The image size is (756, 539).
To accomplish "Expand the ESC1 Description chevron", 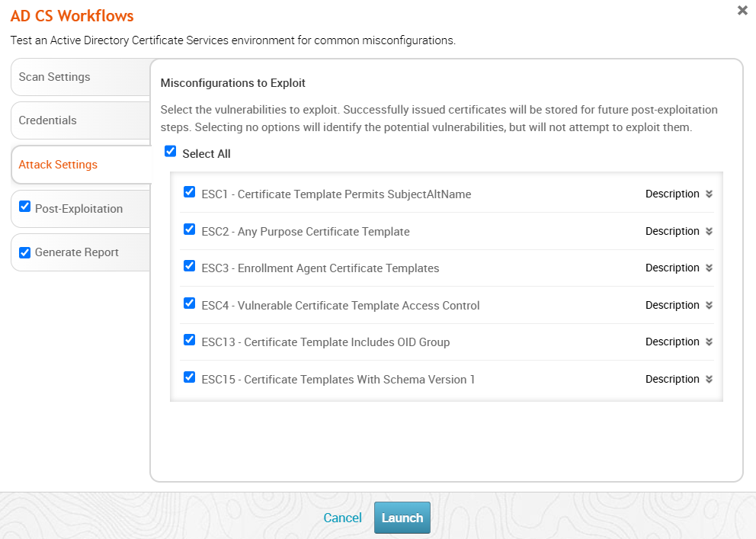I will coord(709,194).
